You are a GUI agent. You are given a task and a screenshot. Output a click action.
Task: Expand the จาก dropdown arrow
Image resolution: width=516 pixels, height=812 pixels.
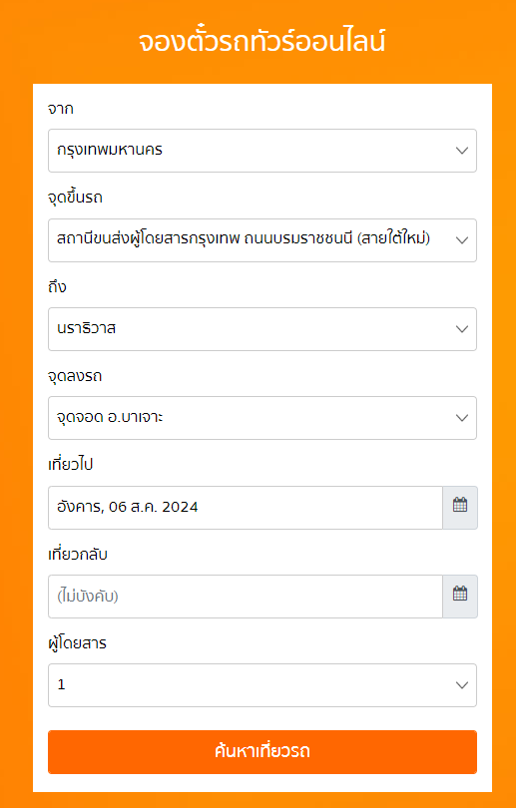click(461, 151)
